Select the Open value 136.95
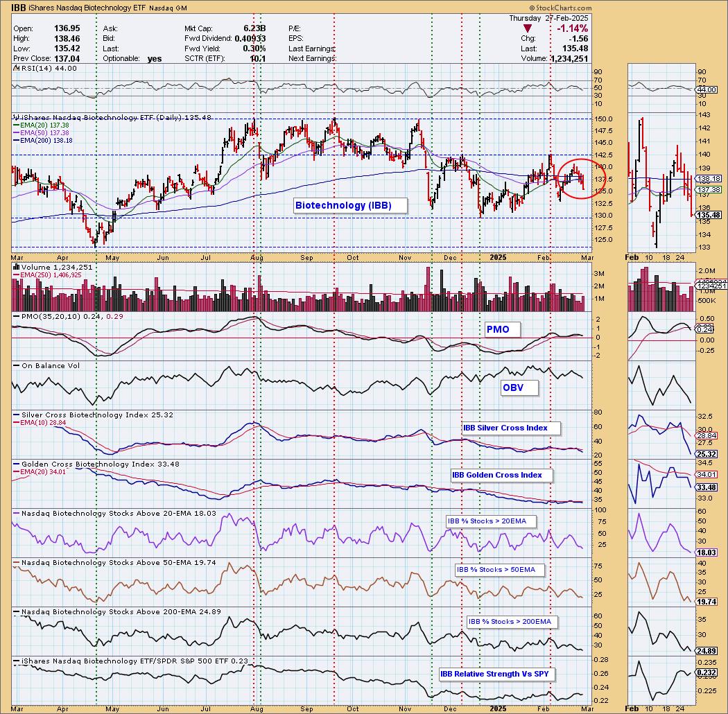728x714 pixels. (x=67, y=28)
